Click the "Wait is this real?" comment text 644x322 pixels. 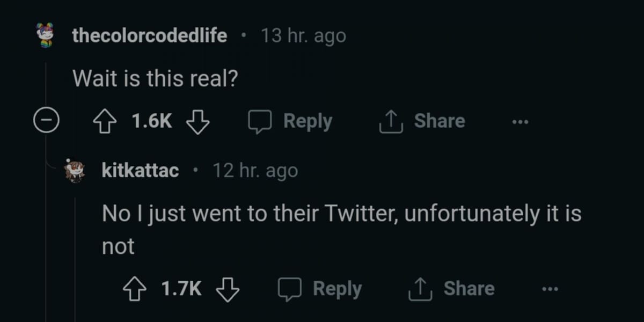[155, 79]
